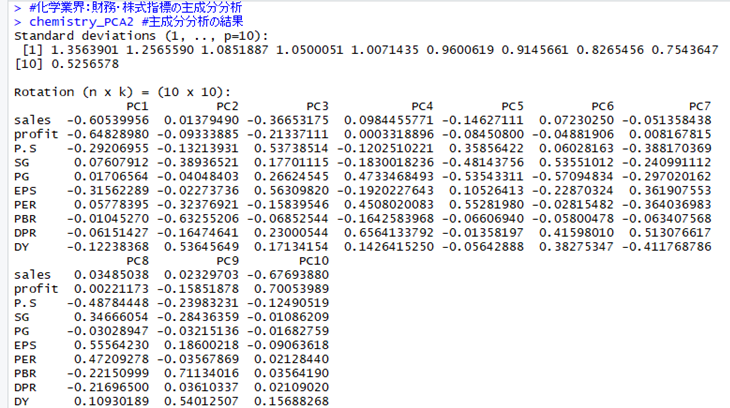Click the PC7 column header
Image resolution: width=730 pixels, height=408 pixels.
point(700,107)
